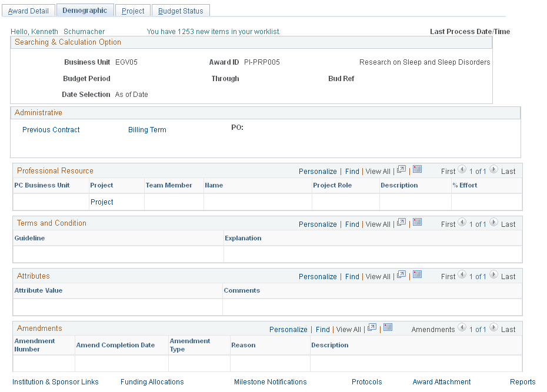The image size is (547, 392).
Task: Open Amendments grid in popup window
Action: 372,327
